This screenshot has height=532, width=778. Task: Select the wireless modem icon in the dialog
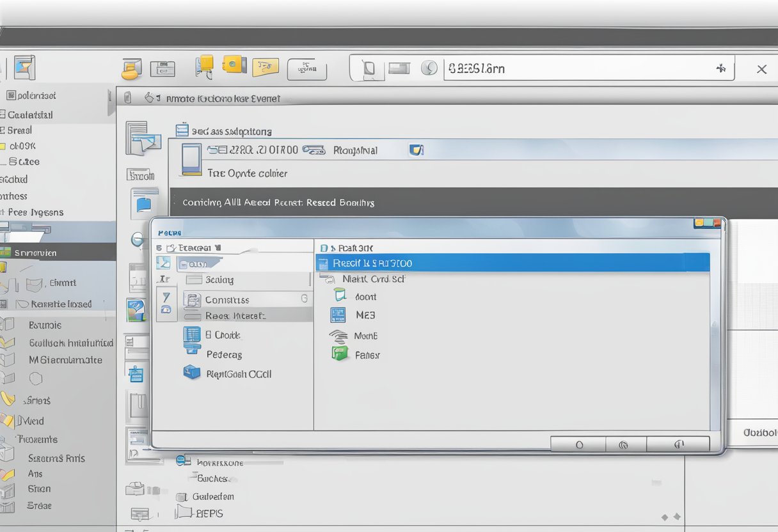click(x=338, y=336)
